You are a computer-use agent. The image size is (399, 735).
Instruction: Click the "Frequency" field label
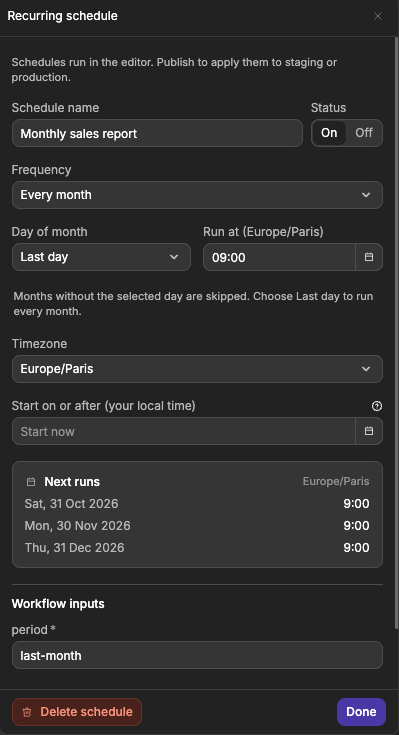(x=41, y=170)
